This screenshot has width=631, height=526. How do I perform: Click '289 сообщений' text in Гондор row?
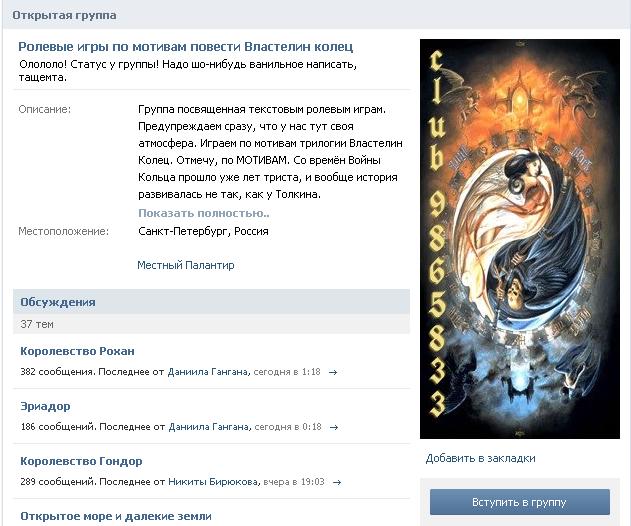(58, 482)
